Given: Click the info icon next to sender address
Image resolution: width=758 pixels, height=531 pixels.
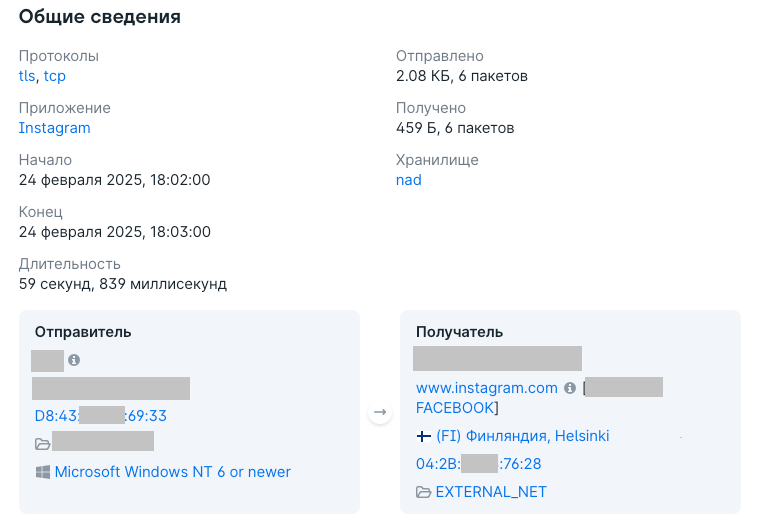Looking at the screenshot, I should click(74, 360).
